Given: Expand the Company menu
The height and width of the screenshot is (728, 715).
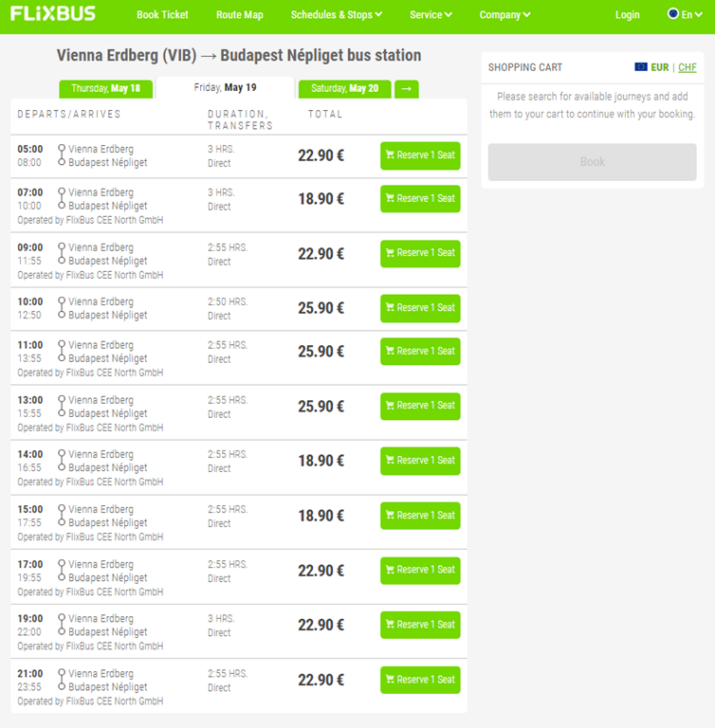Looking at the screenshot, I should 505,15.
